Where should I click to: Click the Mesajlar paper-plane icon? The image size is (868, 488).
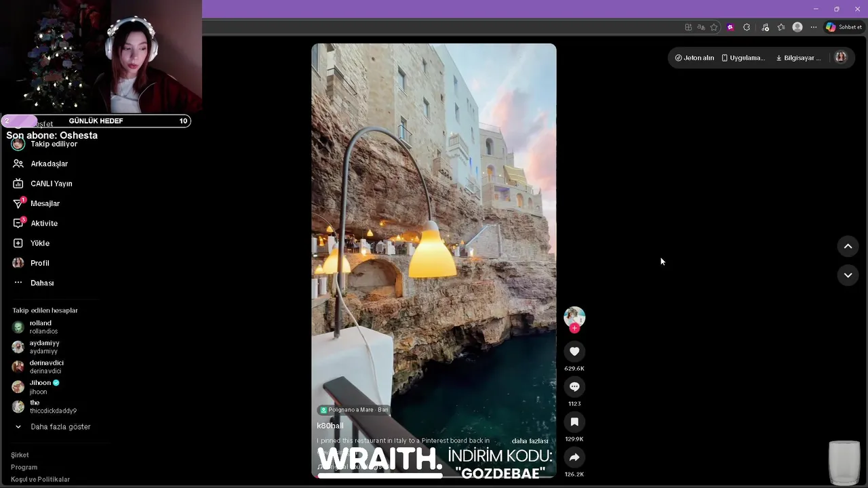point(18,203)
